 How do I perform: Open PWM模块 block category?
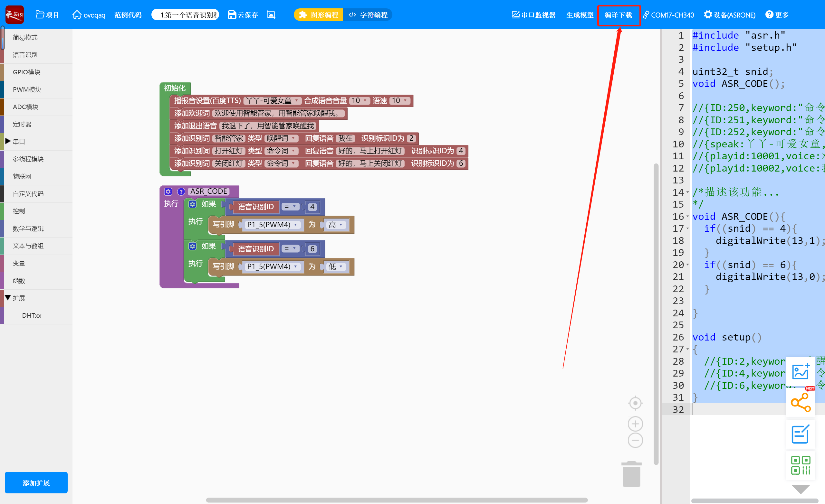[36, 89]
